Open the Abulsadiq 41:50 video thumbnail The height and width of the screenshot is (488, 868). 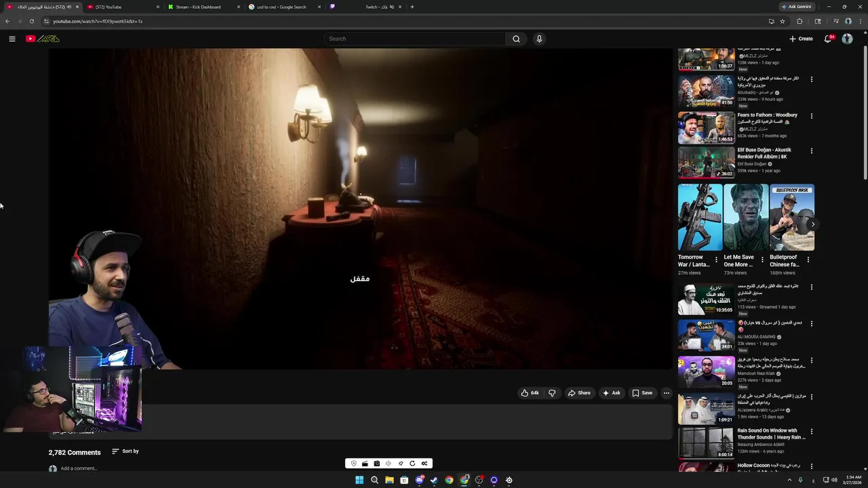pyautogui.click(x=706, y=91)
